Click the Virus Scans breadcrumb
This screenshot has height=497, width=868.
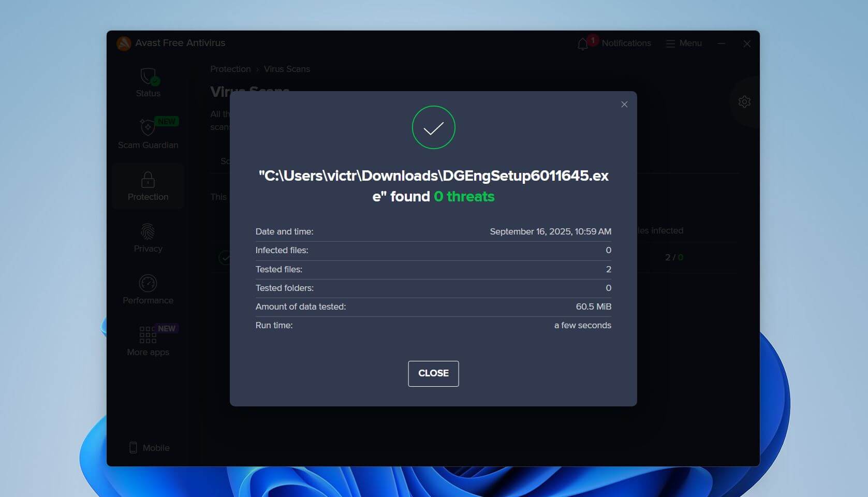[x=287, y=69]
